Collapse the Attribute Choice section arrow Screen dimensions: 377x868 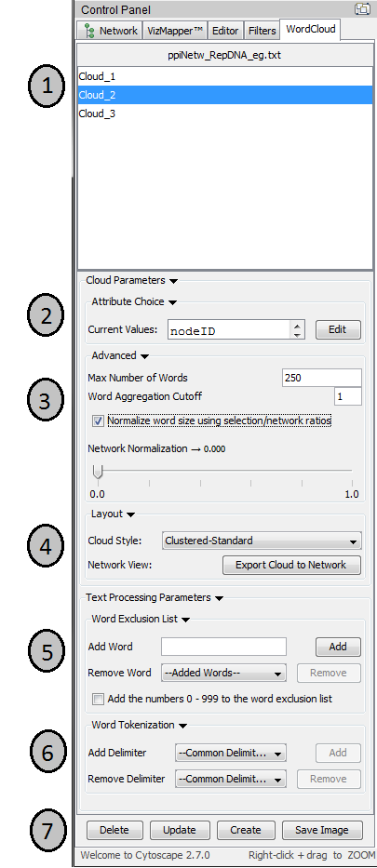click(x=172, y=302)
